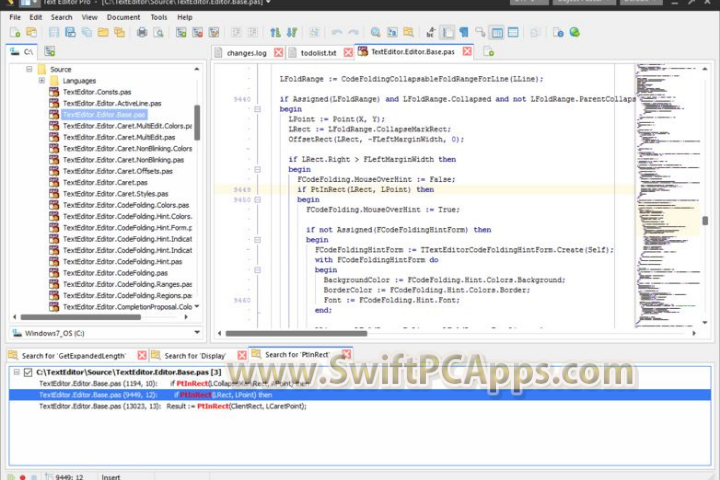
Task: Open the View menu
Action: point(90,17)
